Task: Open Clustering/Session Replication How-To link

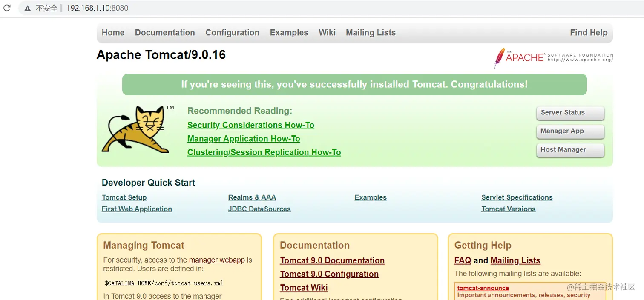Action: click(x=264, y=152)
